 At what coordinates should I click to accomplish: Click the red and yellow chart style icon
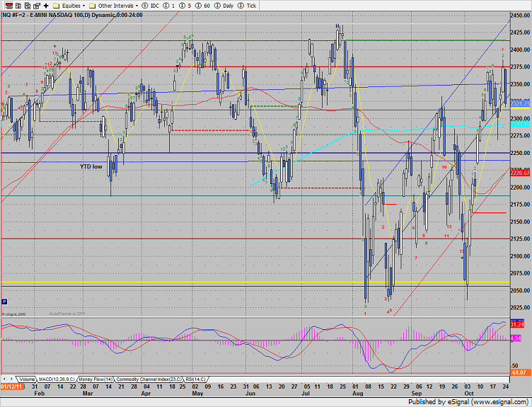coord(9,6)
